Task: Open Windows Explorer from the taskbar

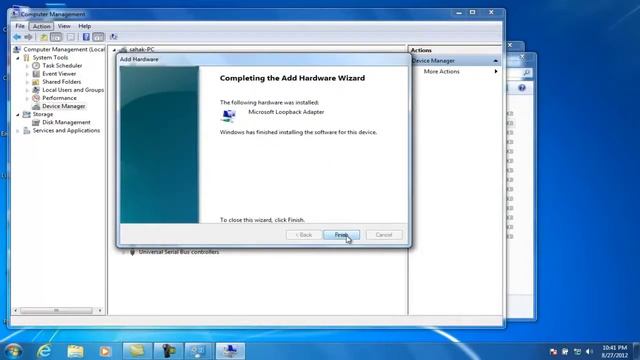Action: [x=75, y=351]
